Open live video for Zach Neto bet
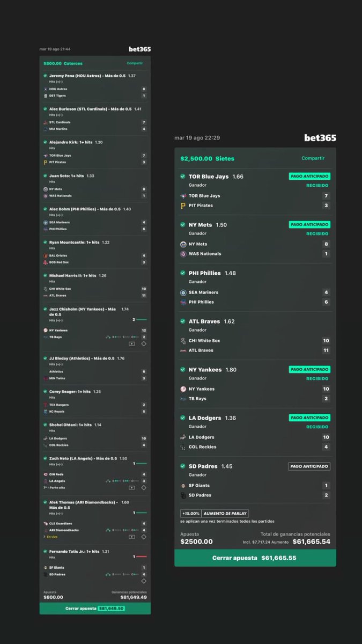This screenshot has width=362, height=644. click(132, 487)
